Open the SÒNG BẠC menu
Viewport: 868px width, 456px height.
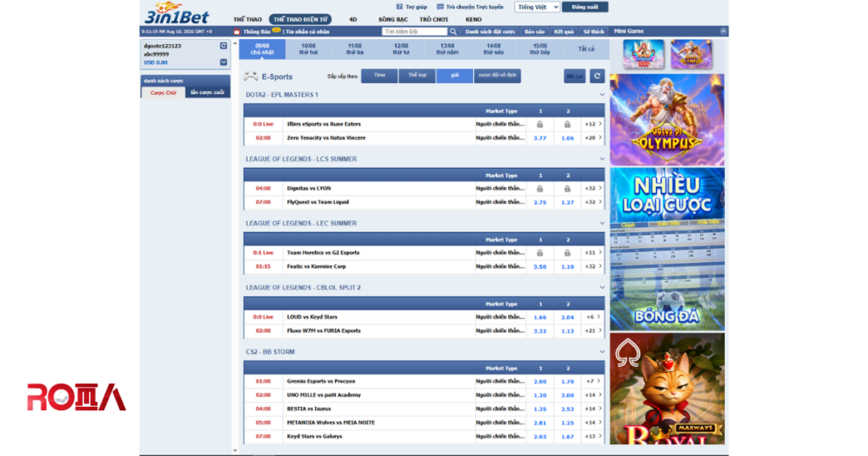[x=393, y=19]
